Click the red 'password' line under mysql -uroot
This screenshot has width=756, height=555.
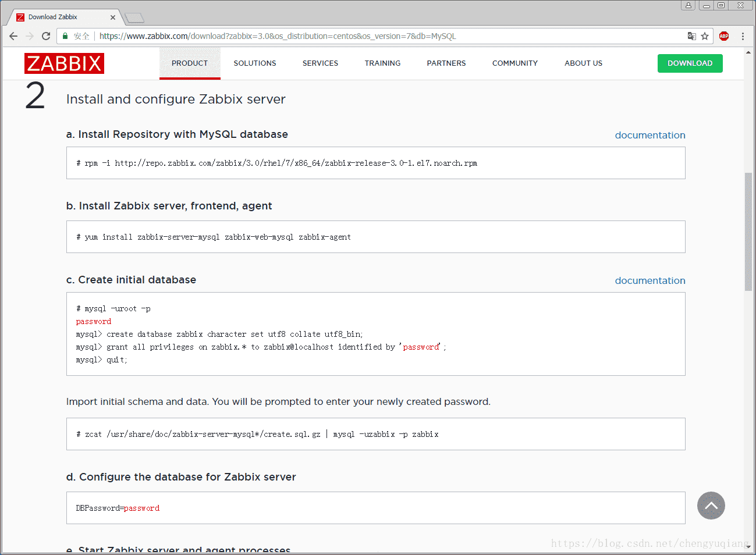[94, 322]
